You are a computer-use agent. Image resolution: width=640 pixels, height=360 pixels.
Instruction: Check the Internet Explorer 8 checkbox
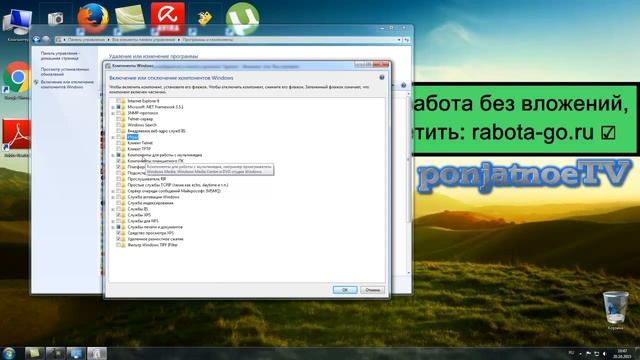118,101
